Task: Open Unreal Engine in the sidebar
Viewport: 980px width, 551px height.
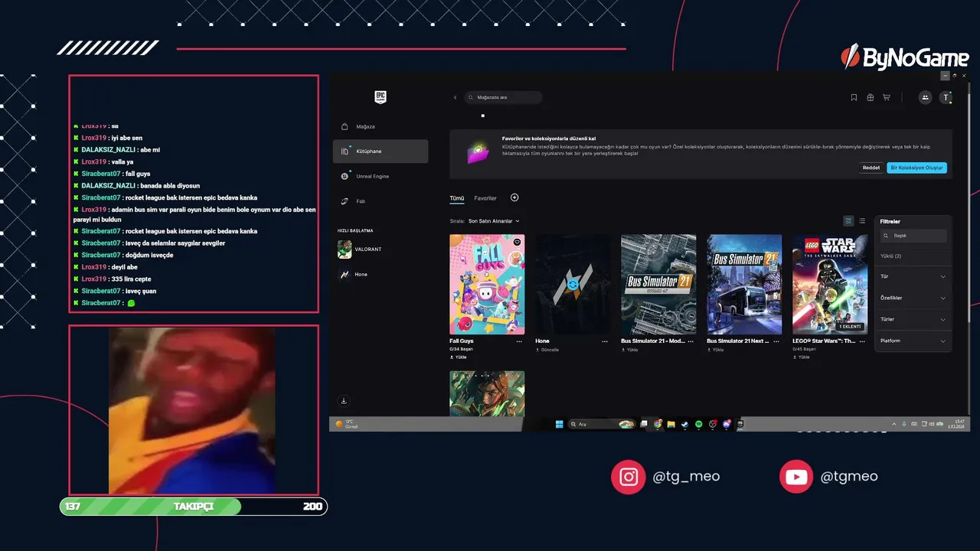Action: click(381, 176)
